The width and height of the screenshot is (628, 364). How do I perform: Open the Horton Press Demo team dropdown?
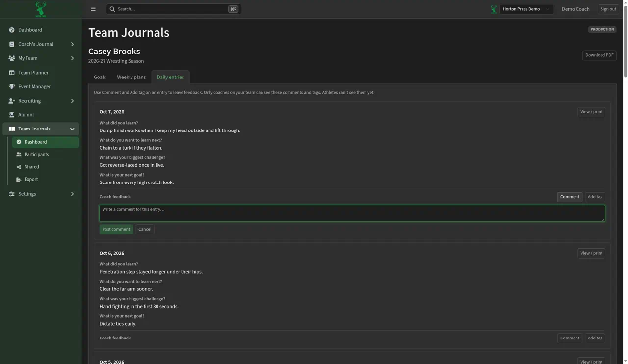point(526,9)
